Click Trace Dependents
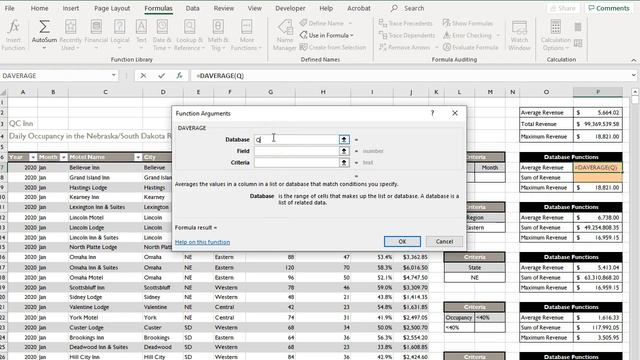The height and width of the screenshot is (360, 640). pyautogui.click(x=407, y=36)
